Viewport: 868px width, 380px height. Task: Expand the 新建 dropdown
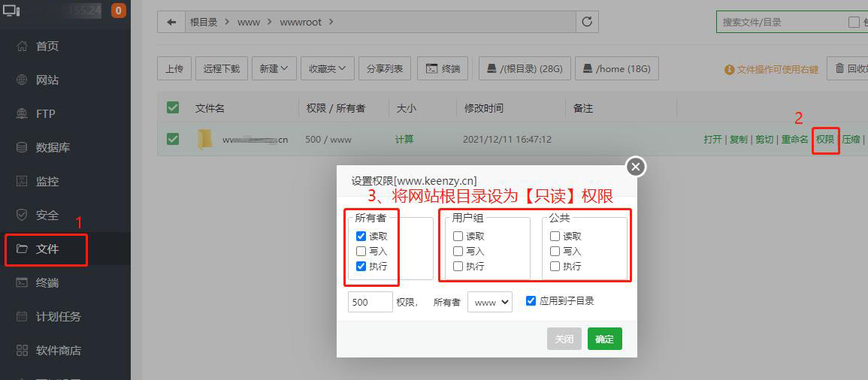274,68
